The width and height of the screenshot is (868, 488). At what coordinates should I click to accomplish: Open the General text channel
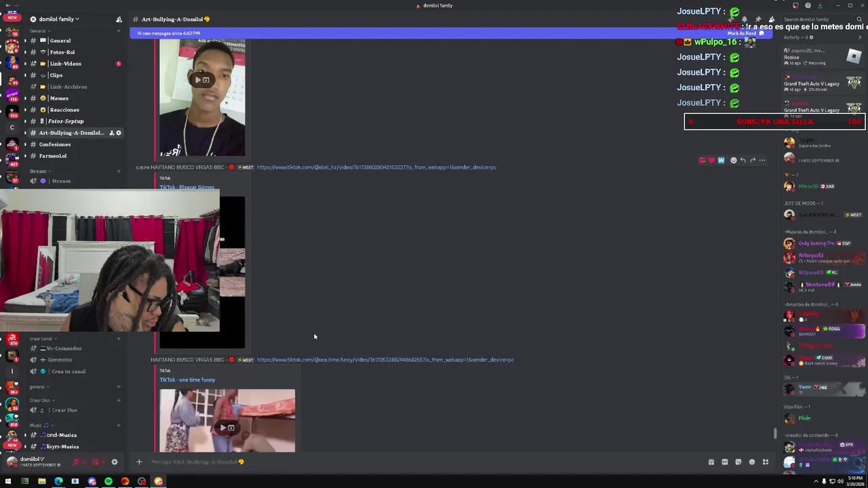73,41
